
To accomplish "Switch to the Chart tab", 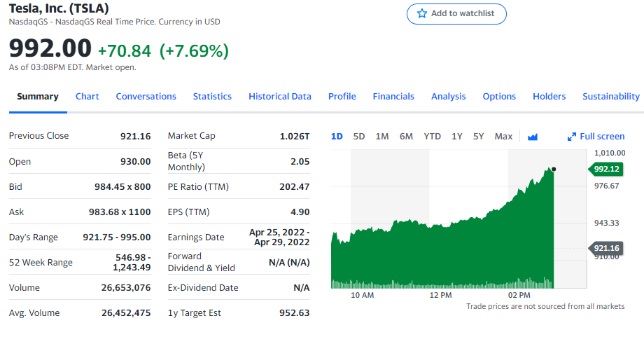I will [87, 96].
